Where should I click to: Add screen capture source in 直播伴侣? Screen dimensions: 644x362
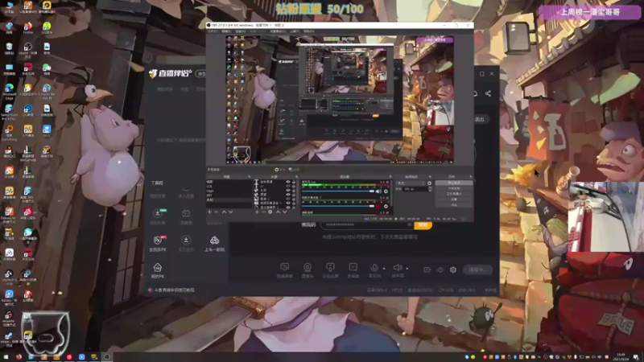click(285, 270)
